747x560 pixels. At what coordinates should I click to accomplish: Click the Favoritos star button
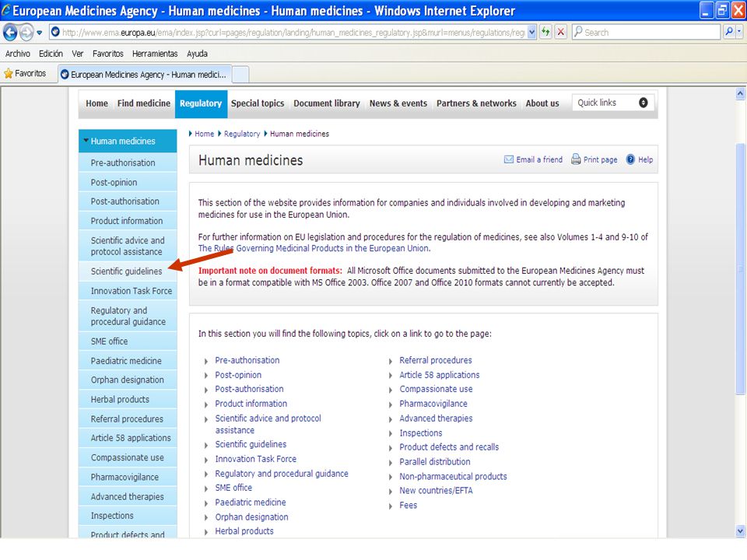coord(25,73)
